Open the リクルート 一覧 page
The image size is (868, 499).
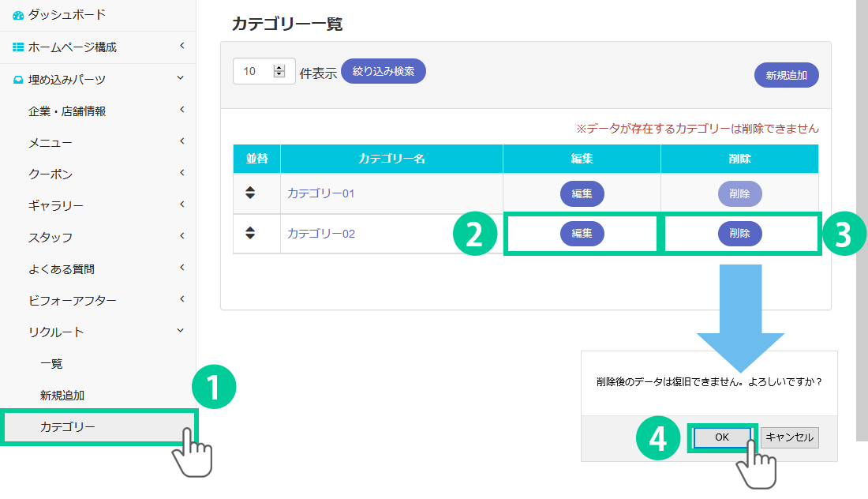pos(51,363)
